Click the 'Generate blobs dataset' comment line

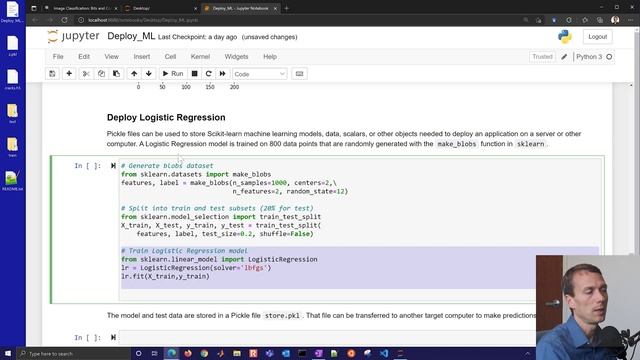167,166
